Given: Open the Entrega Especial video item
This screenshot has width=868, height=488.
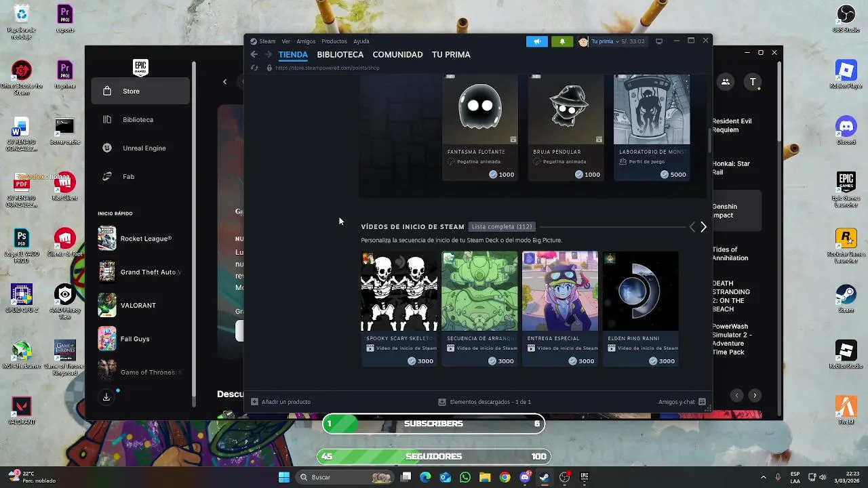Looking at the screenshot, I should [x=560, y=309].
